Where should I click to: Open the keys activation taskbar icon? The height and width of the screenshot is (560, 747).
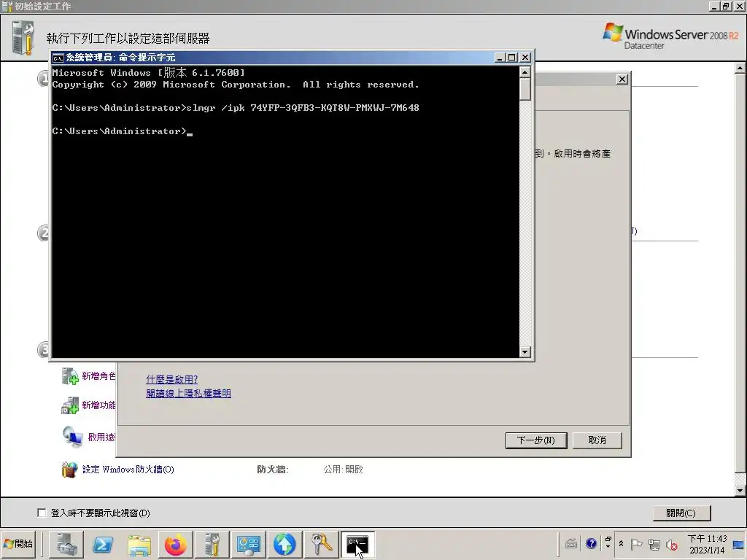[321, 544]
